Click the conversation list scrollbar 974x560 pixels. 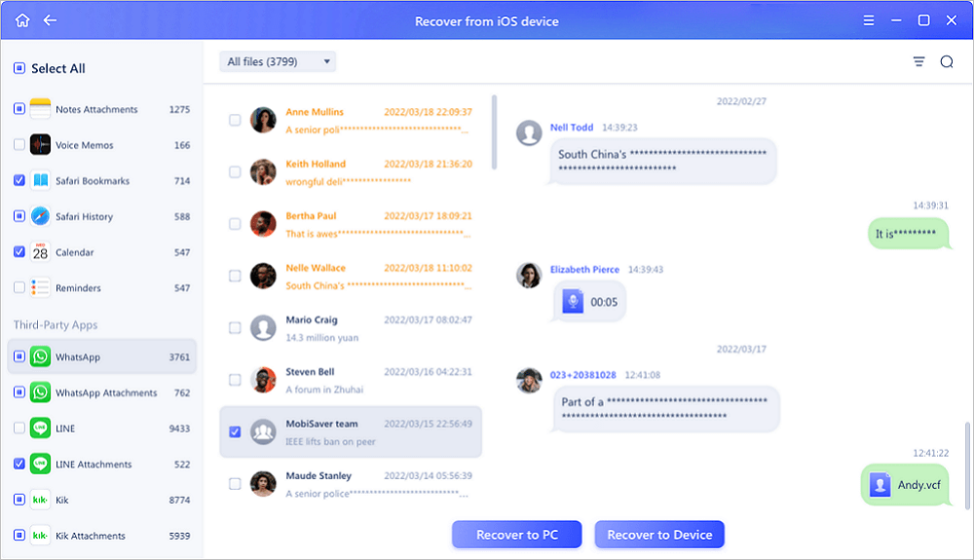click(495, 131)
